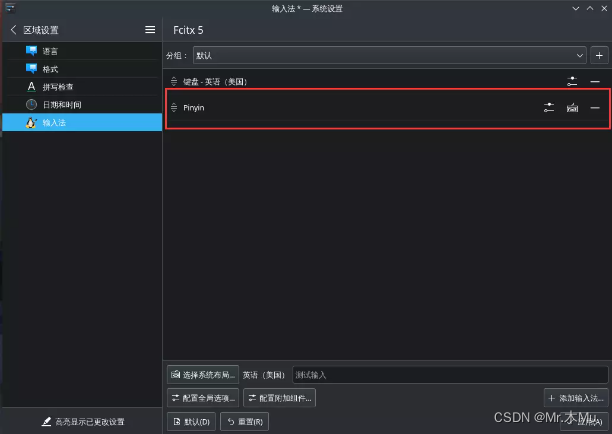The width and height of the screenshot is (612, 434).
Task: Click 添加输入法 button
Action: (x=576, y=398)
